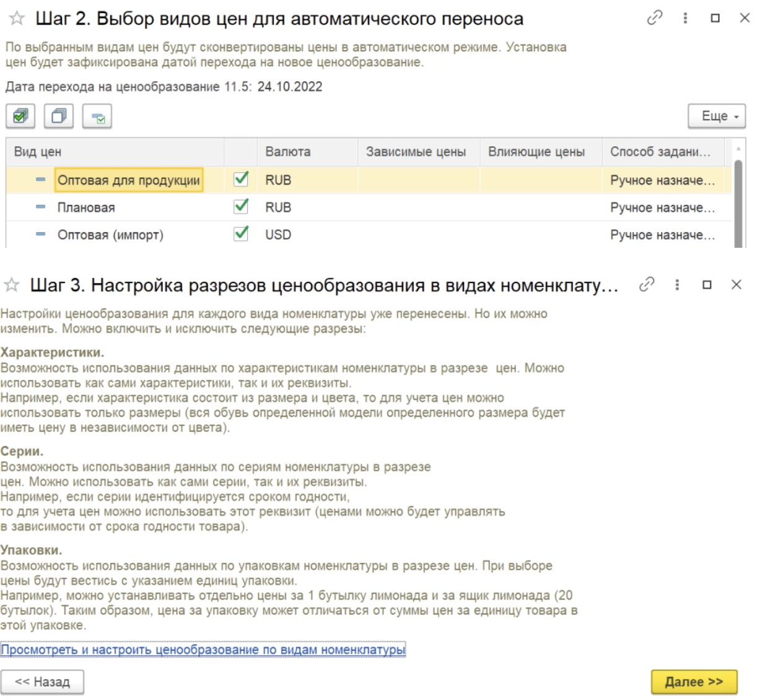The height and width of the screenshot is (700, 778).
Task: Favorite the Step 3 window with star
Action: (x=12, y=285)
